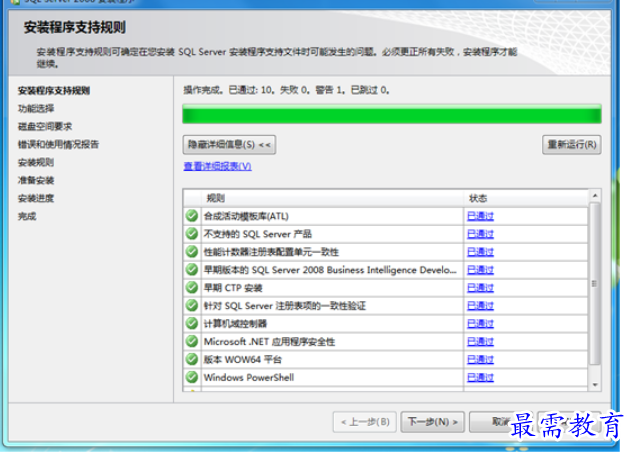Go back with 上一步(B) button
The height and width of the screenshot is (457, 632).
click(x=365, y=422)
